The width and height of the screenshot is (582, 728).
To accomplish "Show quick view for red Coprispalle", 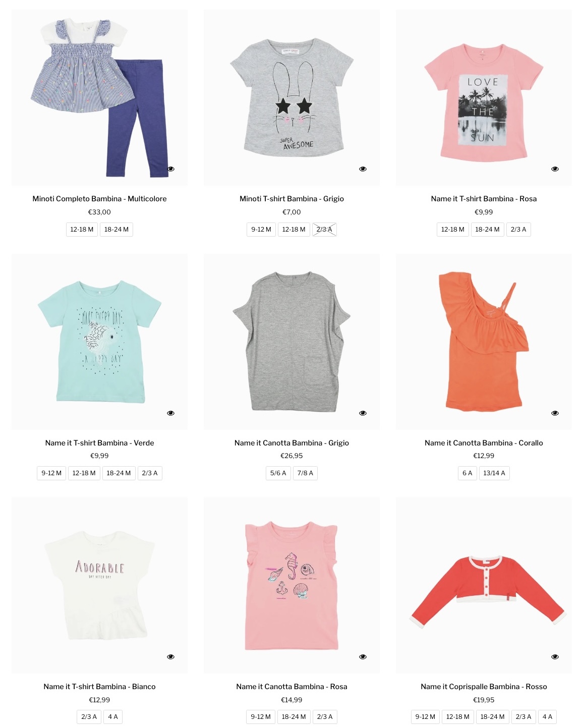I will [x=555, y=657].
